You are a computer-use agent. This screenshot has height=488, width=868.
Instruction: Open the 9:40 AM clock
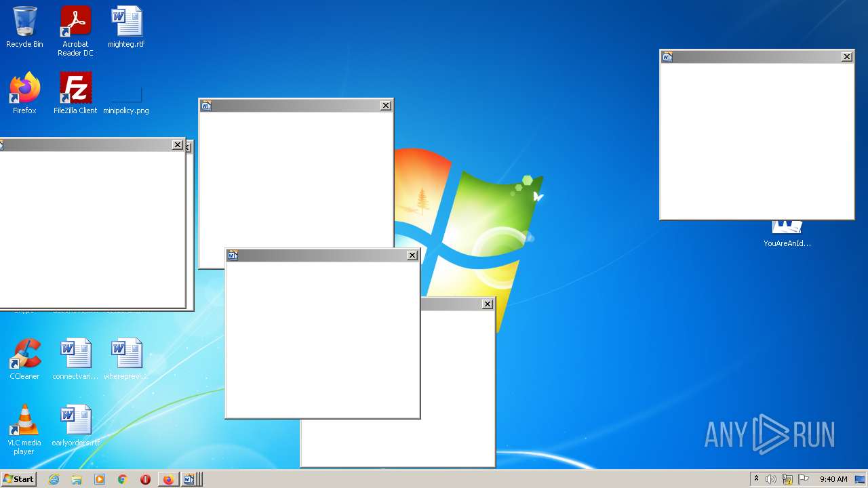click(x=833, y=479)
